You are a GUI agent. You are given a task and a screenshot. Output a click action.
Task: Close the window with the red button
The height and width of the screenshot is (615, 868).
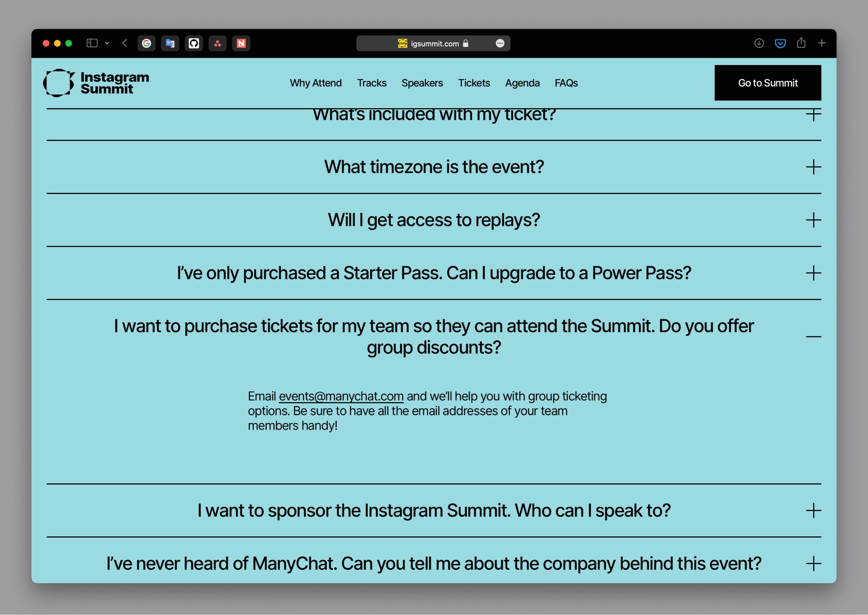(46, 43)
